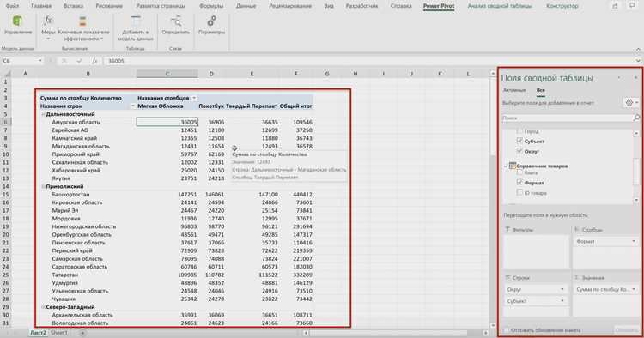
Task: Collapse the Приволжский row group
Action: click(x=43, y=186)
